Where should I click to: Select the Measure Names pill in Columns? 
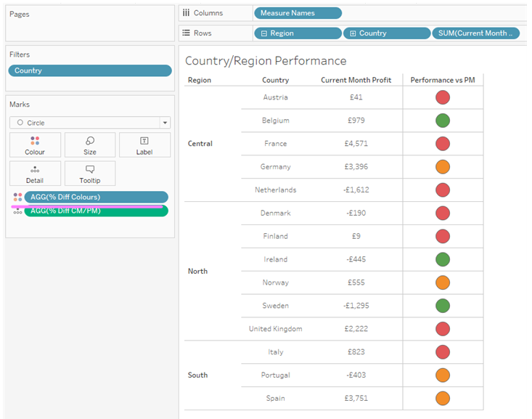click(298, 13)
